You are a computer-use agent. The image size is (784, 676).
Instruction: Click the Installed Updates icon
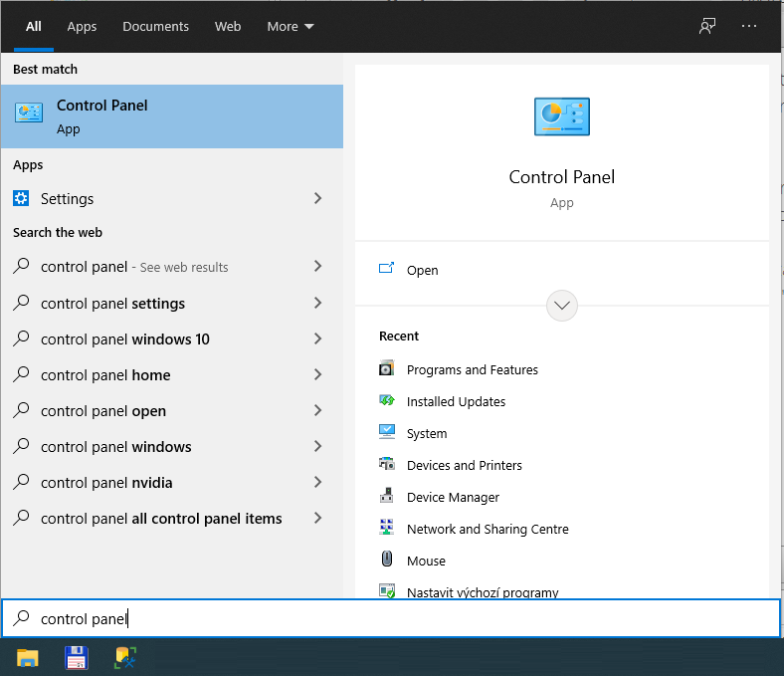[386, 400]
